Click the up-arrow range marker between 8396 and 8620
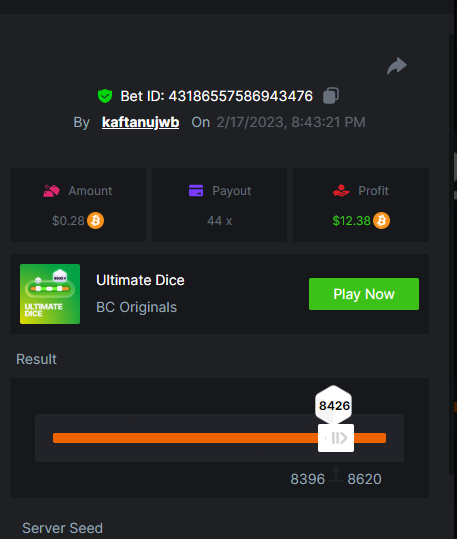The height and width of the screenshot is (539, 457). 336,474
